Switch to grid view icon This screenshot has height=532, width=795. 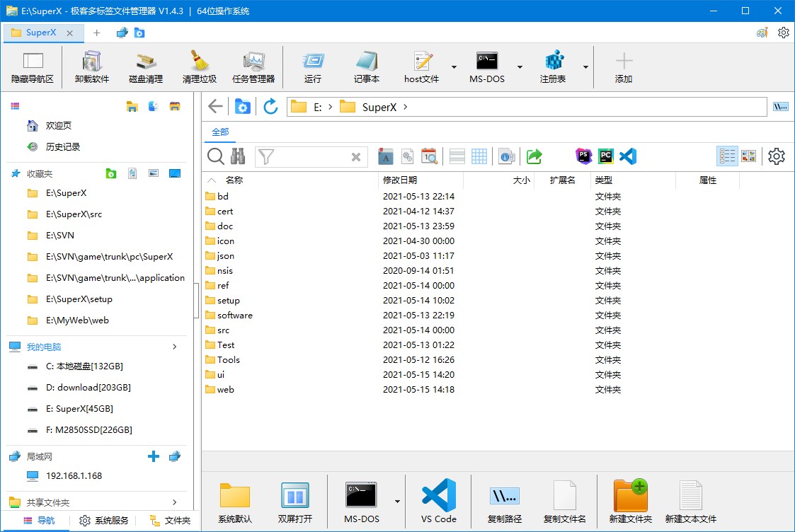coord(479,156)
